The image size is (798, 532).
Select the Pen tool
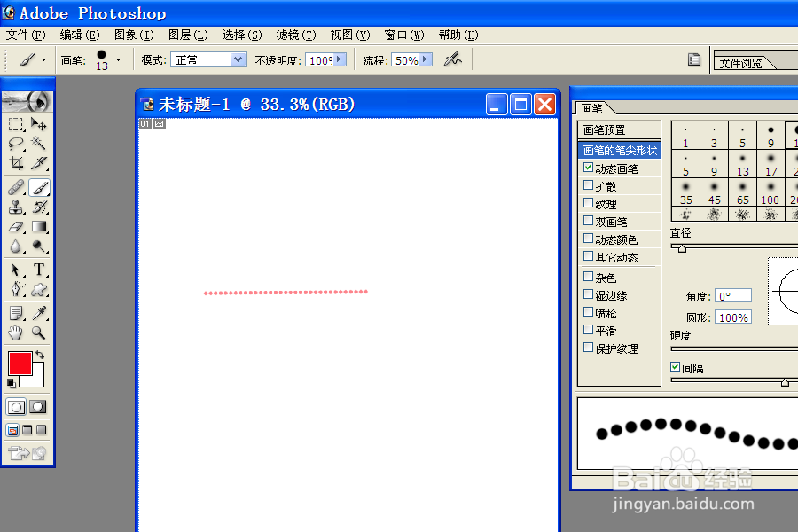tap(14, 290)
